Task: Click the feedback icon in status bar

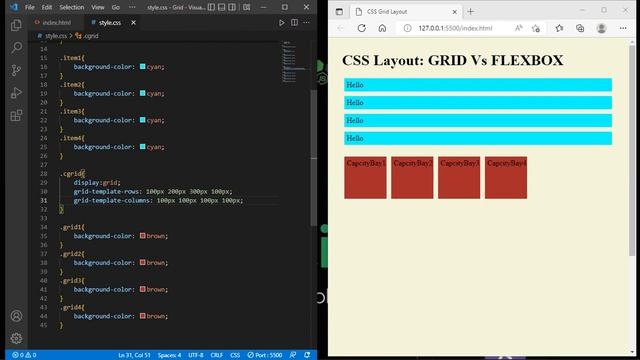Action: (293, 355)
